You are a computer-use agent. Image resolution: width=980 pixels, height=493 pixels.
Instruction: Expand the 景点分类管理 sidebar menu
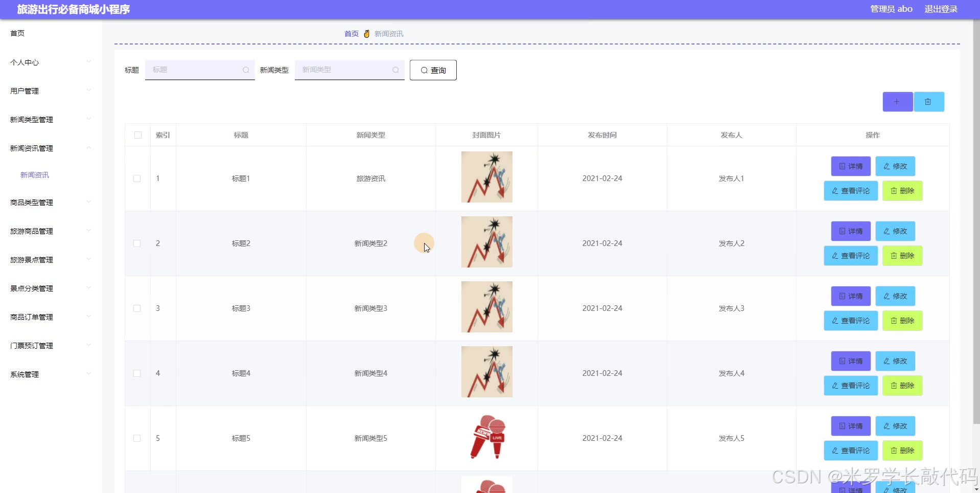pos(51,288)
